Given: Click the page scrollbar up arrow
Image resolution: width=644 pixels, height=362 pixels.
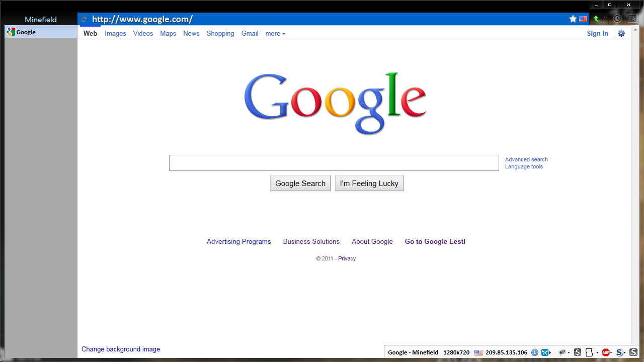Looking at the screenshot, I should 635,29.
